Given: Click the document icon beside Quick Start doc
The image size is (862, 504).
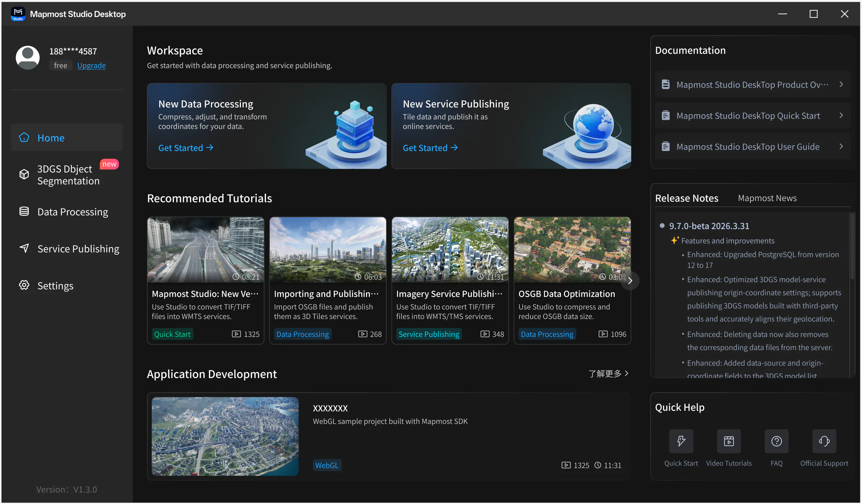Looking at the screenshot, I should pyautogui.click(x=666, y=116).
